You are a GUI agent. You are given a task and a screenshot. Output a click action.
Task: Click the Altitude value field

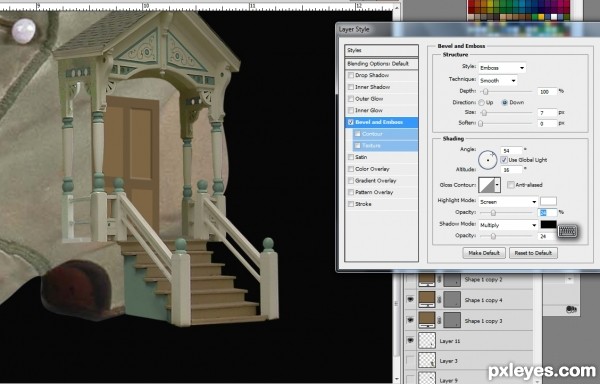coord(511,170)
